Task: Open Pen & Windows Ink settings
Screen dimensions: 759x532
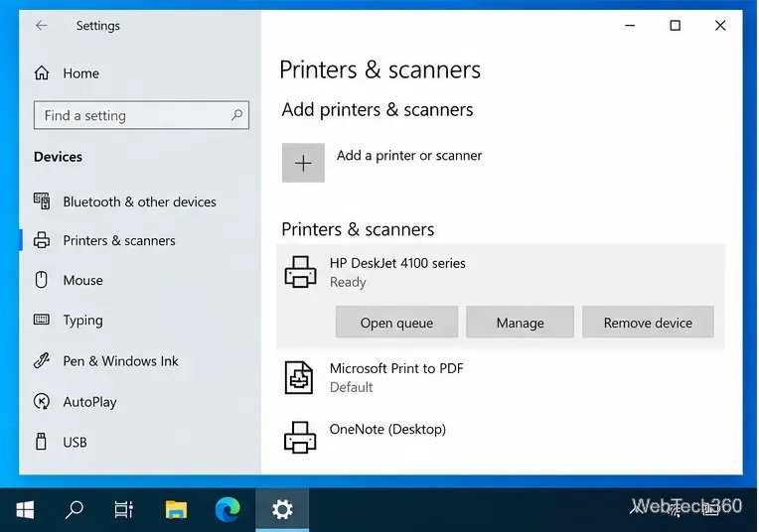Action: coord(106,361)
